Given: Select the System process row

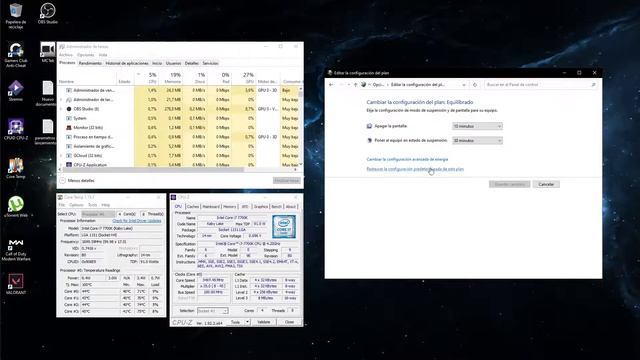Looking at the screenshot, I should pyautogui.click(x=179, y=118).
